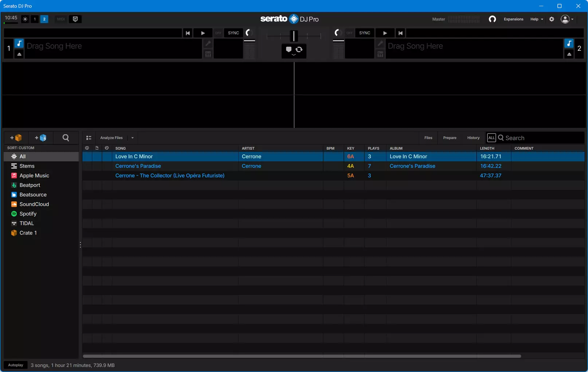Viewport: 588px width, 372px height.
Task: Open the Serato Play shield icon
Action: tap(75, 19)
